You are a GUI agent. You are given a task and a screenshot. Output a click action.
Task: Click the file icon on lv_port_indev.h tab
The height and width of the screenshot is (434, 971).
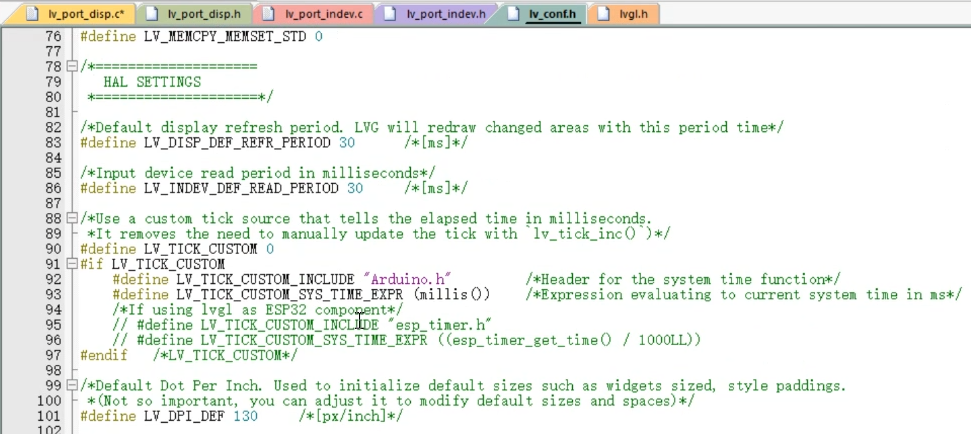tap(390, 14)
